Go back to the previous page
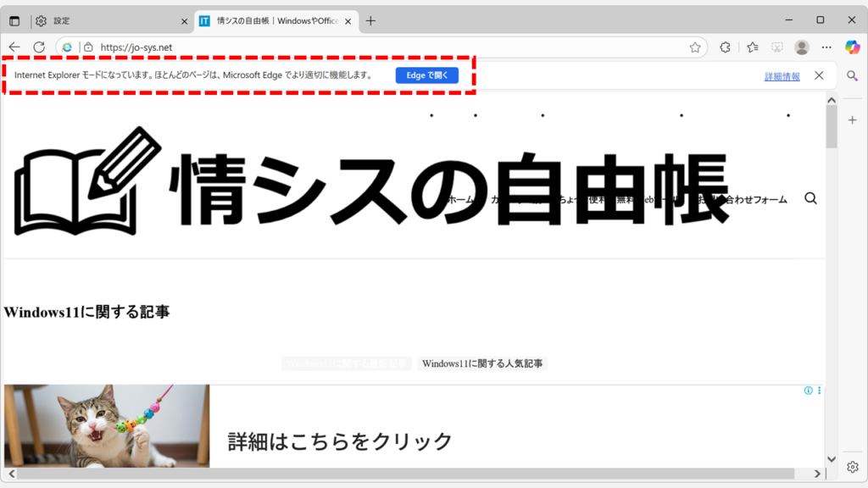Screen dimensions: 868x488 (x=14, y=48)
